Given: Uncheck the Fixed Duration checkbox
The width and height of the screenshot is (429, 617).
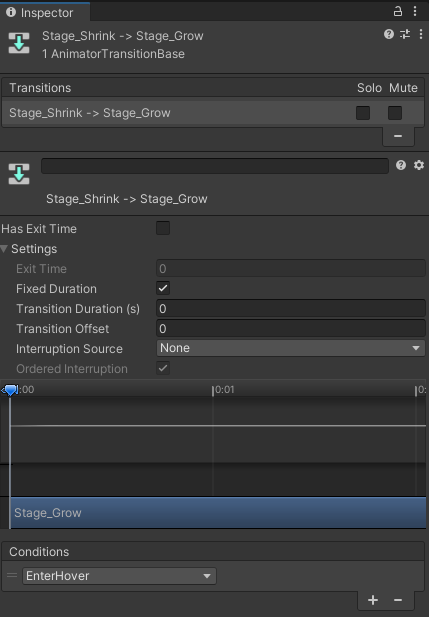Looking at the screenshot, I should pos(163,288).
